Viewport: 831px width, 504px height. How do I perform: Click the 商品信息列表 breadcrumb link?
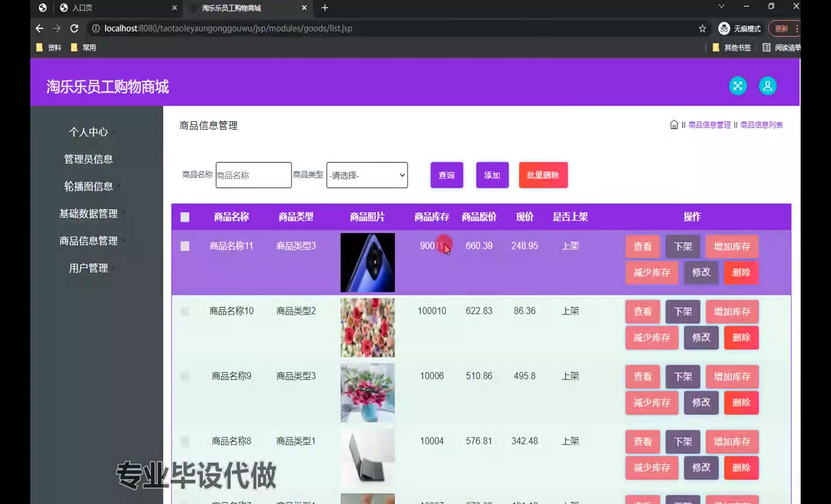(762, 125)
